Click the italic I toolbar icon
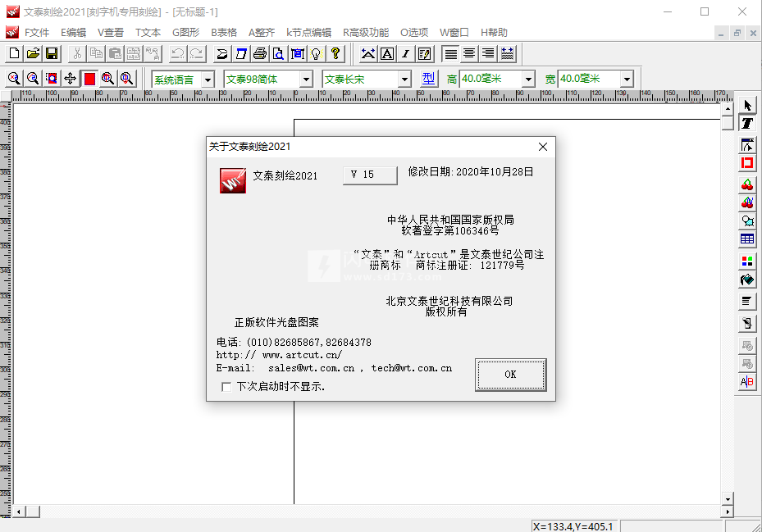 tap(406, 53)
